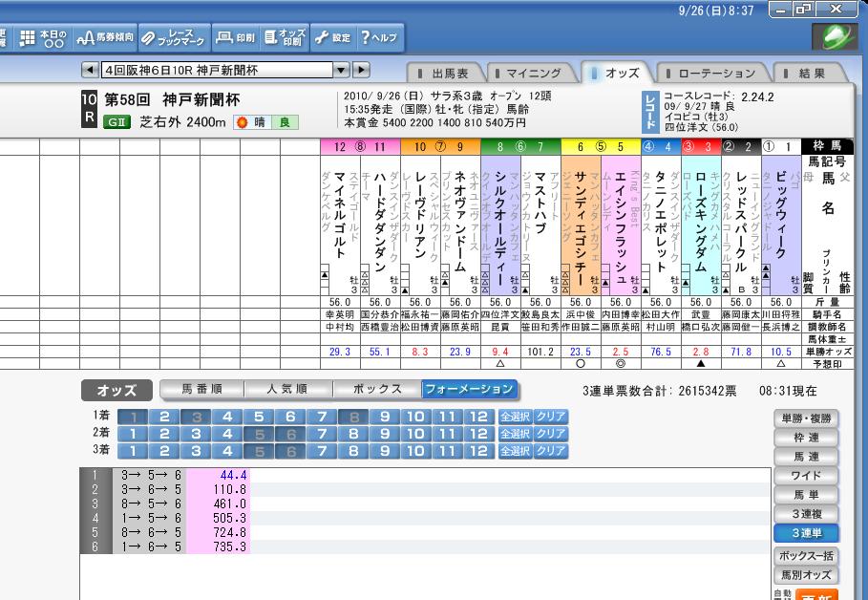Open the レースブックマーク race bookmark tool
Viewport: 868px width, 600px height.
[173, 38]
